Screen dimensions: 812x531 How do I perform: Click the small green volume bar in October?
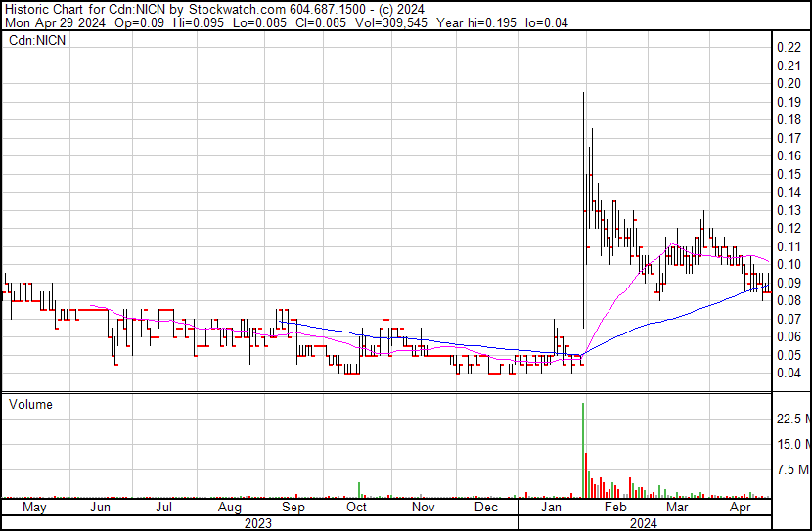pyautogui.click(x=359, y=490)
